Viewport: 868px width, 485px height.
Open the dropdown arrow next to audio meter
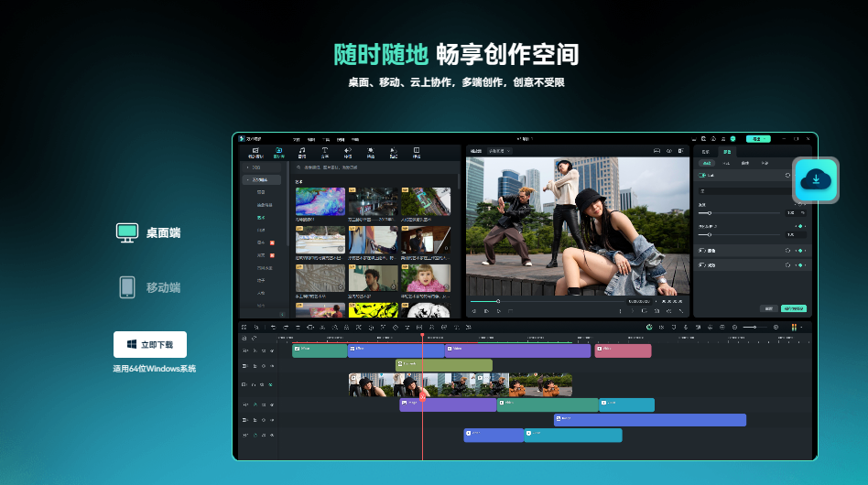click(x=801, y=328)
